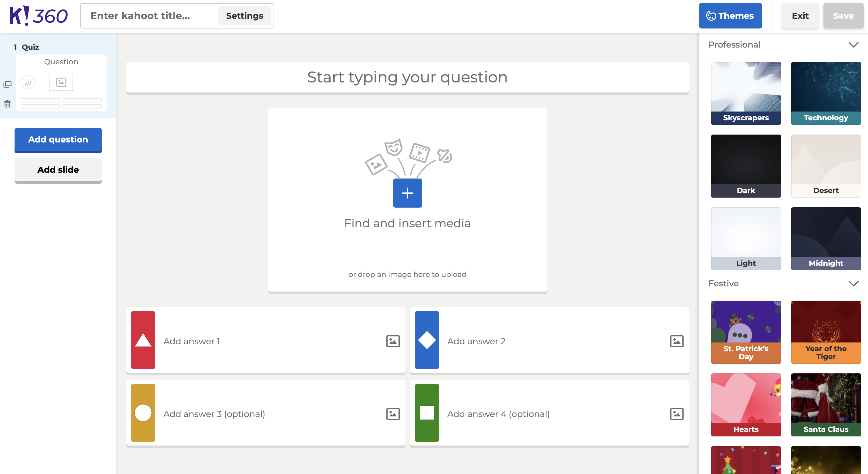The width and height of the screenshot is (868, 474).
Task: Click the Save button
Action: (x=843, y=16)
